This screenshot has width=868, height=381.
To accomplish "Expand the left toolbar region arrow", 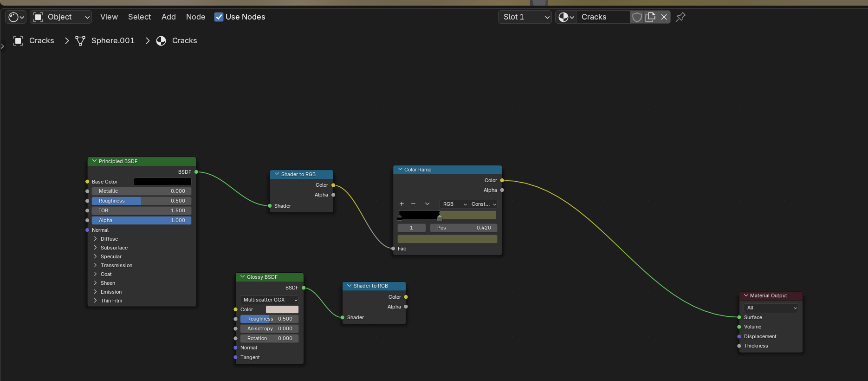I will (x=2, y=46).
